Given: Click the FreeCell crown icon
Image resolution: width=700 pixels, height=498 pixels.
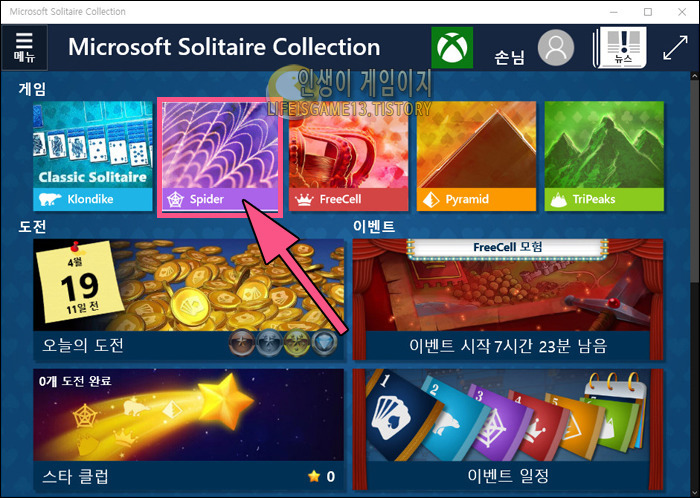Looking at the screenshot, I should 304,199.
